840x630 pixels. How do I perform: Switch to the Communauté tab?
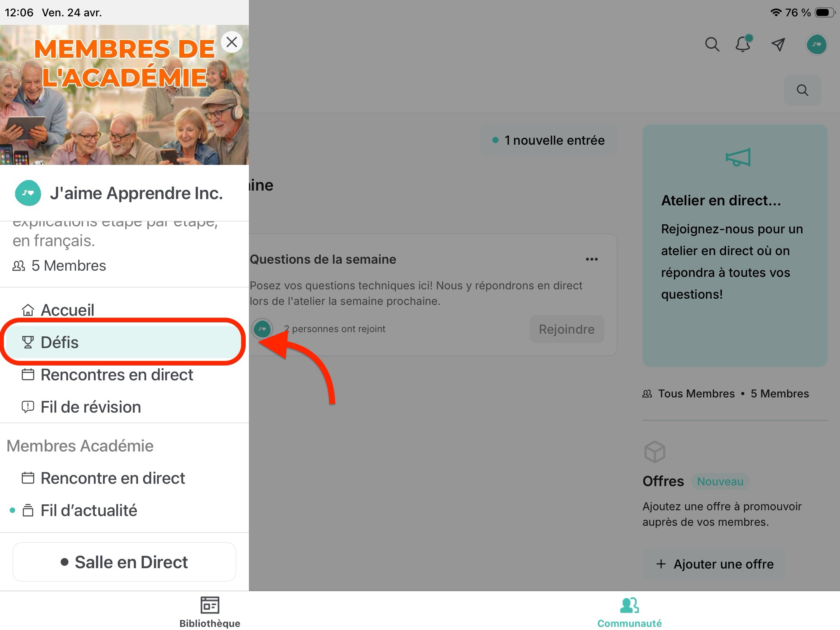click(x=630, y=611)
